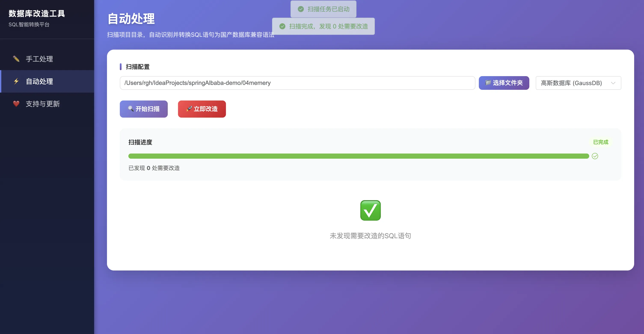Click the 未发现需要改造的SQL语句 message
The height and width of the screenshot is (334, 644).
click(371, 236)
